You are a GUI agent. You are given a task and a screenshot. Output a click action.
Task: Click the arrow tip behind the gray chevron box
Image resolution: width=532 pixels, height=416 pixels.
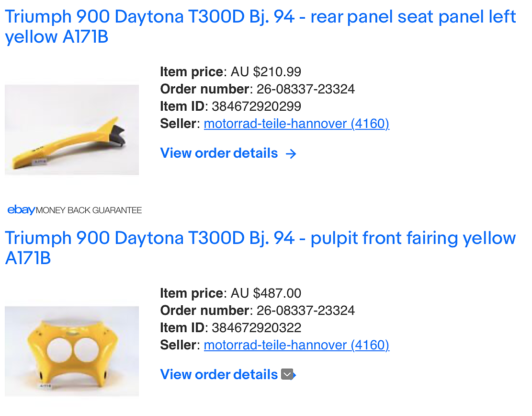pyautogui.click(x=295, y=375)
